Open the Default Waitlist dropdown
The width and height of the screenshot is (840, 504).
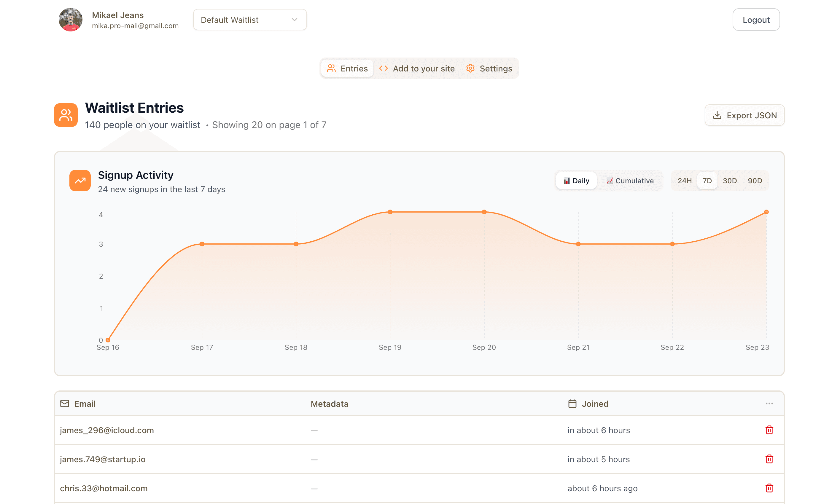(x=250, y=20)
